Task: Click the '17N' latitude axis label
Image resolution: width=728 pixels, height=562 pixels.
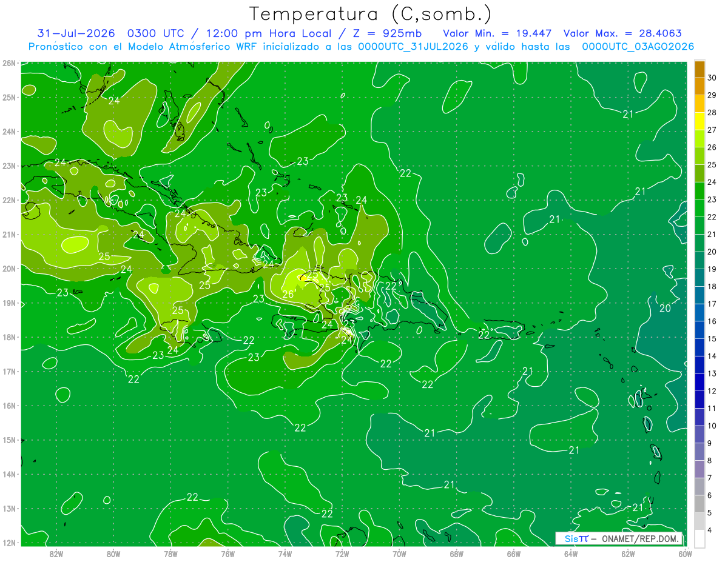Action: point(10,371)
